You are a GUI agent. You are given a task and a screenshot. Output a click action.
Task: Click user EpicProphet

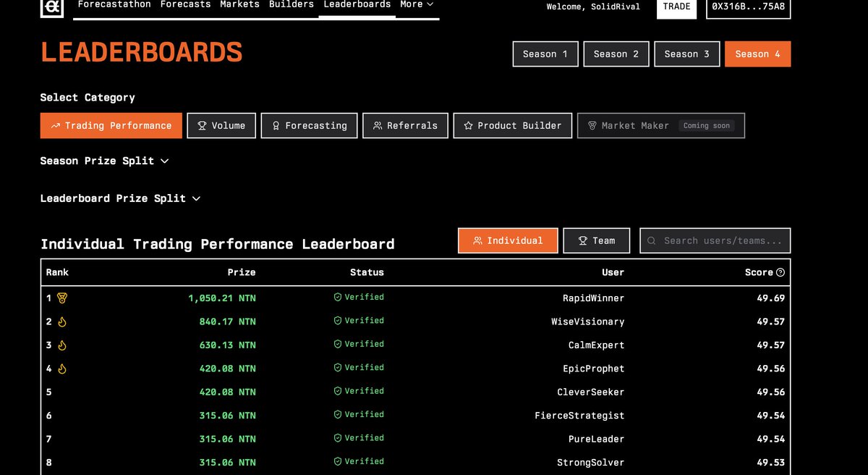(593, 369)
